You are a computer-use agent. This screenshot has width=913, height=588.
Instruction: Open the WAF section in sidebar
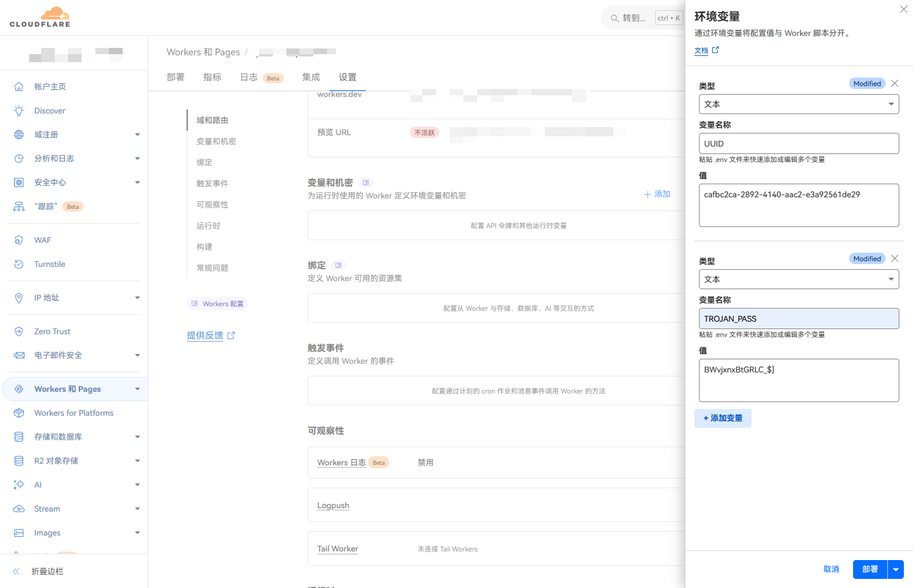coord(42,240)
